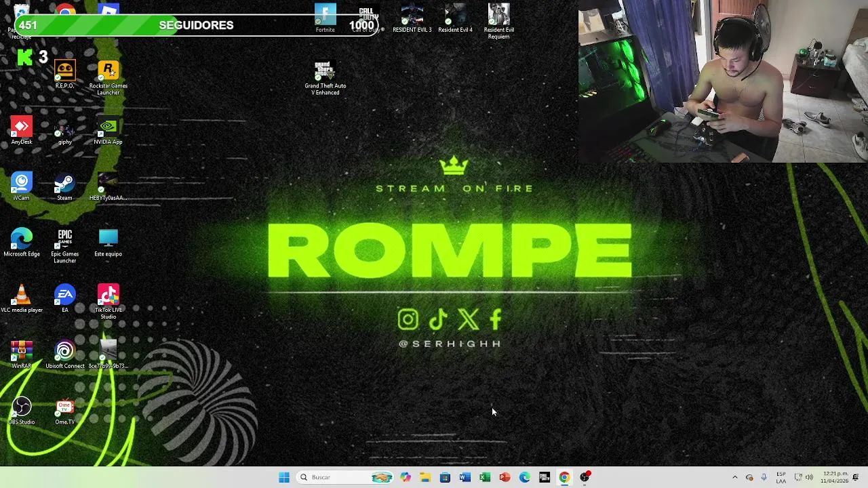Open the Windows Start menu
The width and height of the screenshot is (868, 488).
pos(284,477)
